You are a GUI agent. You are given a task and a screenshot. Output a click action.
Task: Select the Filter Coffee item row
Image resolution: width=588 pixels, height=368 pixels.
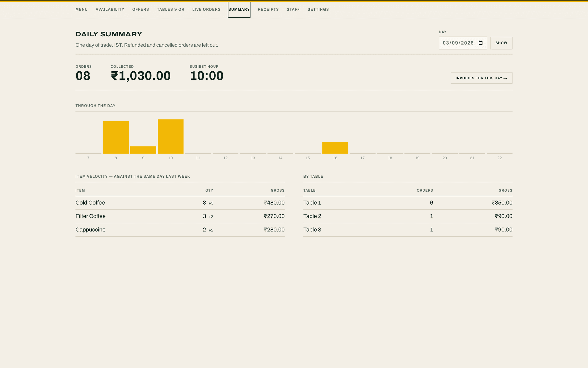[x=180, y=216]
